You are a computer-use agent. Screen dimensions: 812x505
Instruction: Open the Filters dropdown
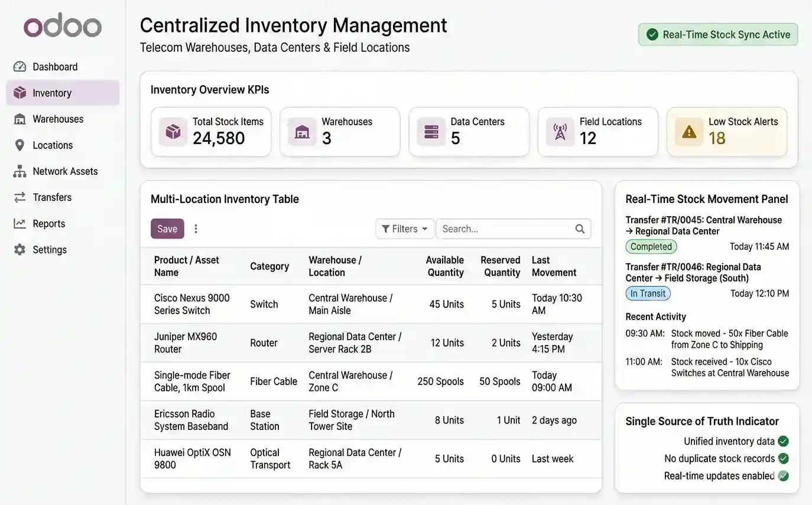coord(404,229)
